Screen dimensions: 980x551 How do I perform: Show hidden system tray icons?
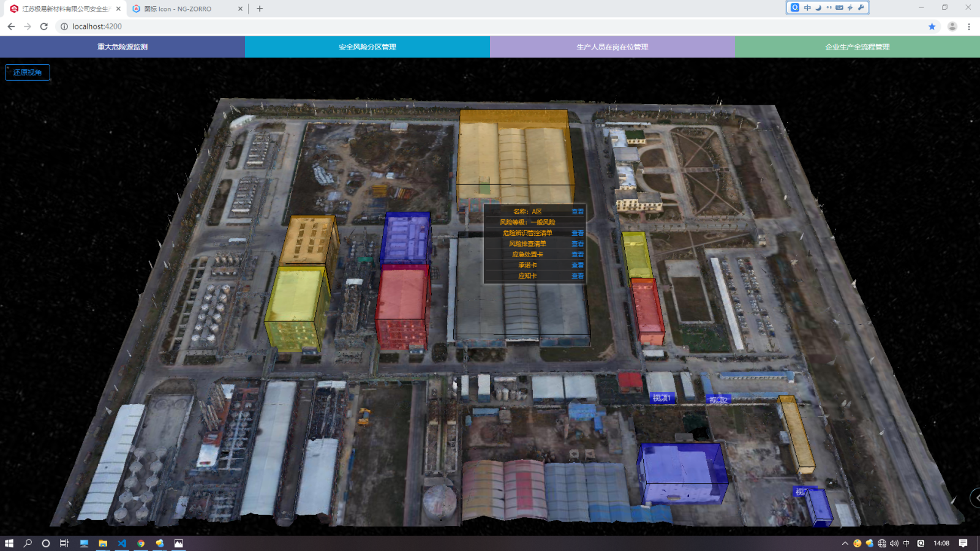click(x=845, y=543)
